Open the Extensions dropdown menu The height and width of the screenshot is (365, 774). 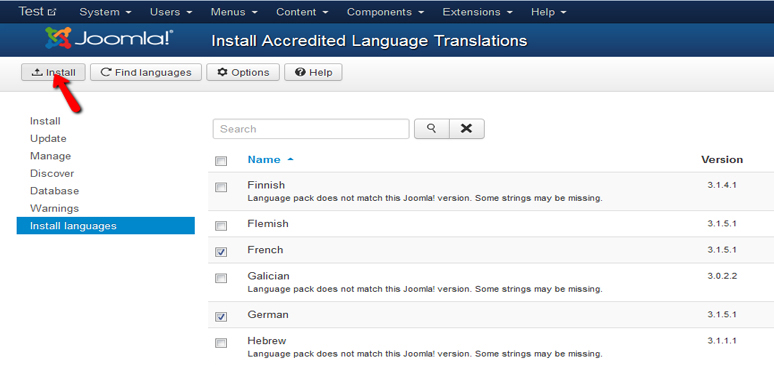[477, 12]
